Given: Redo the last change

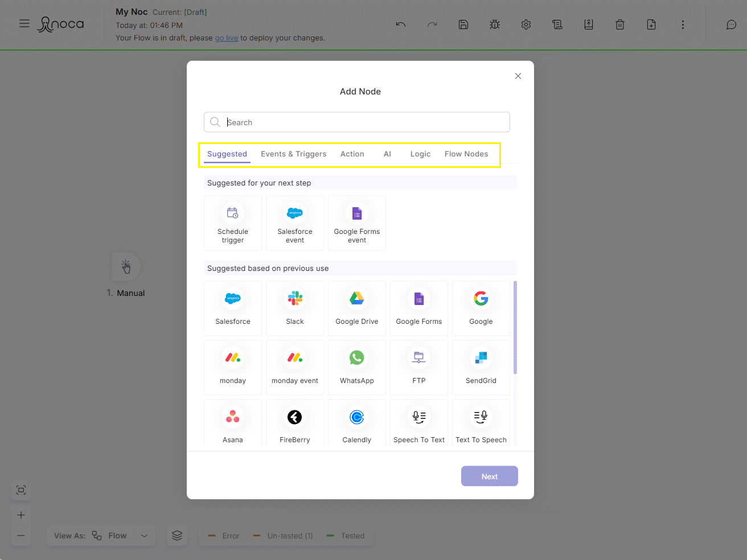Looking at the screenshot, I should pyautogui.click(x=432, y=24).
